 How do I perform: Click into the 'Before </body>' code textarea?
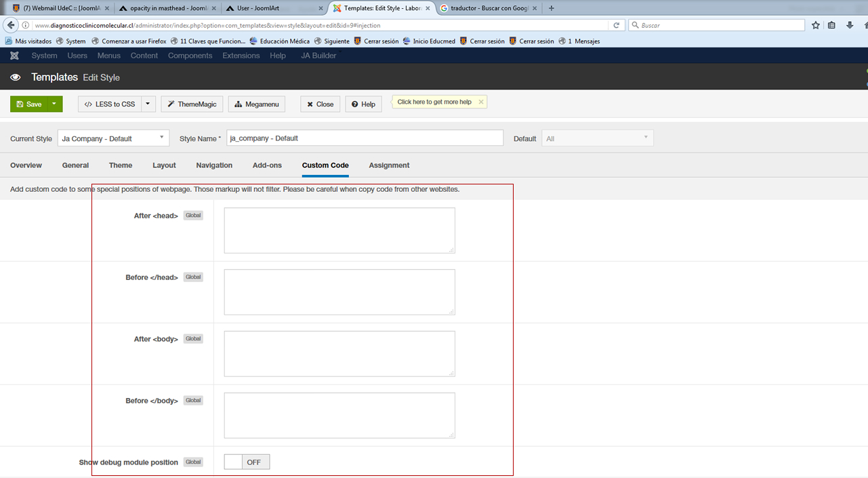point(339,416)
